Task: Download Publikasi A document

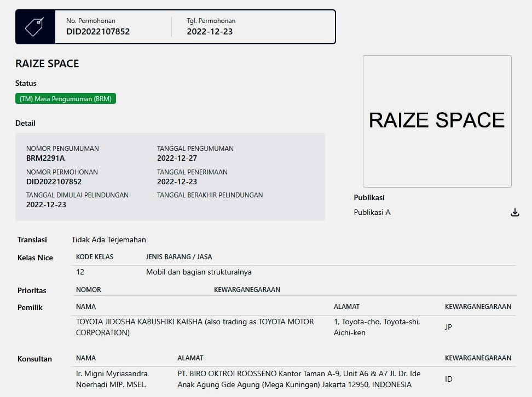Action: coord(514,212)
